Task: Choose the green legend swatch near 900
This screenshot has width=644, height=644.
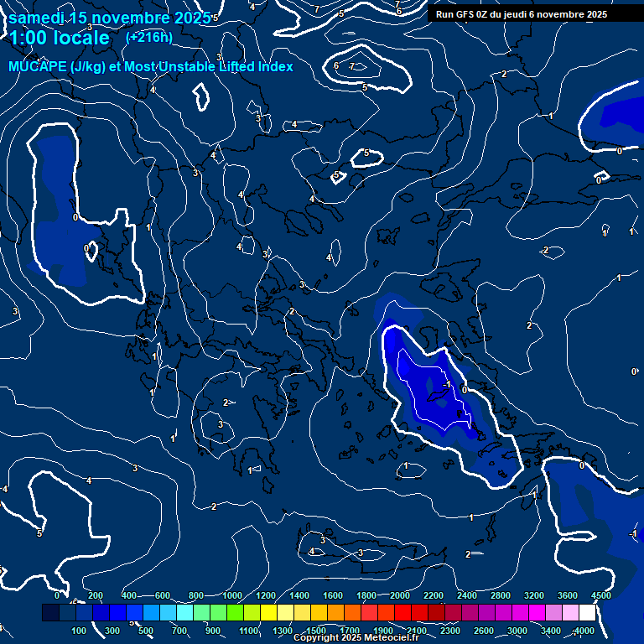Action: click(x=218, y=614)
